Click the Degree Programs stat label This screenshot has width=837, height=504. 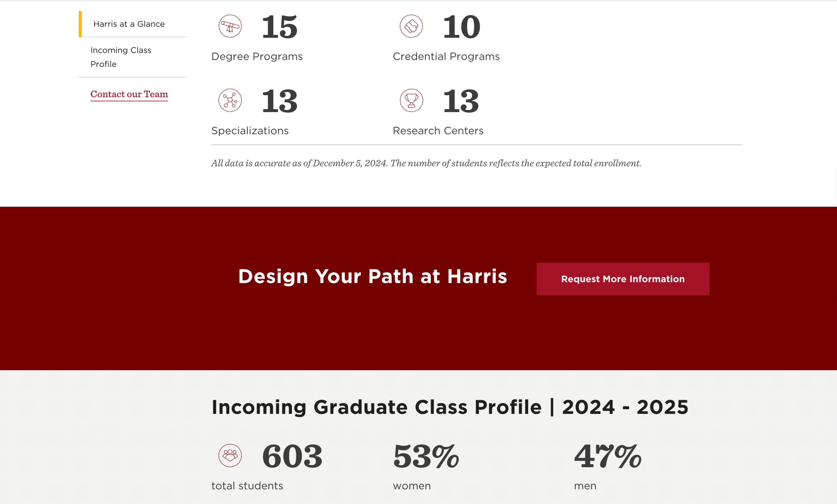click(x=257, y=56)
